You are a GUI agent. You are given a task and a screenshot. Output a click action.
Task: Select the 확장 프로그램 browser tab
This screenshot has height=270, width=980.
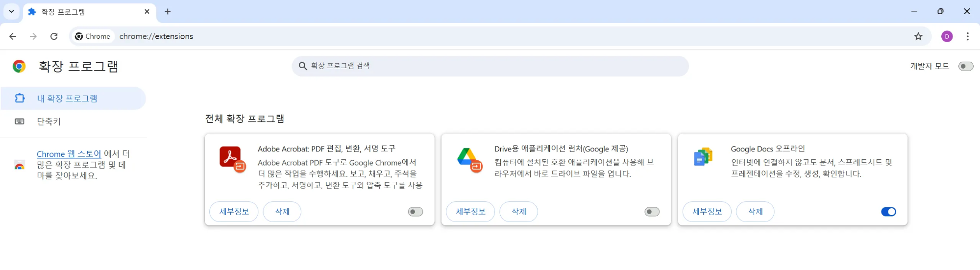(x=90, y=12)
